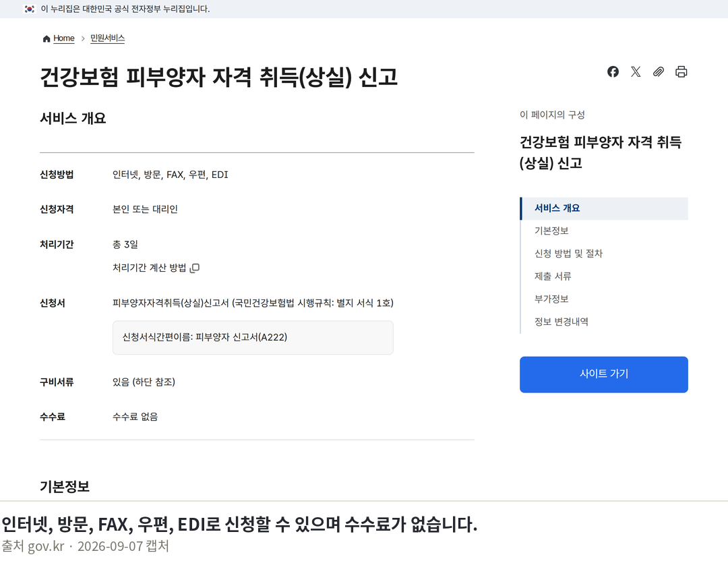Screen dimensions: 728x561
Task: Click the page title 건강보험 피부양자 자격 취득(상실) 신고
Action: (x=218, y=77)
